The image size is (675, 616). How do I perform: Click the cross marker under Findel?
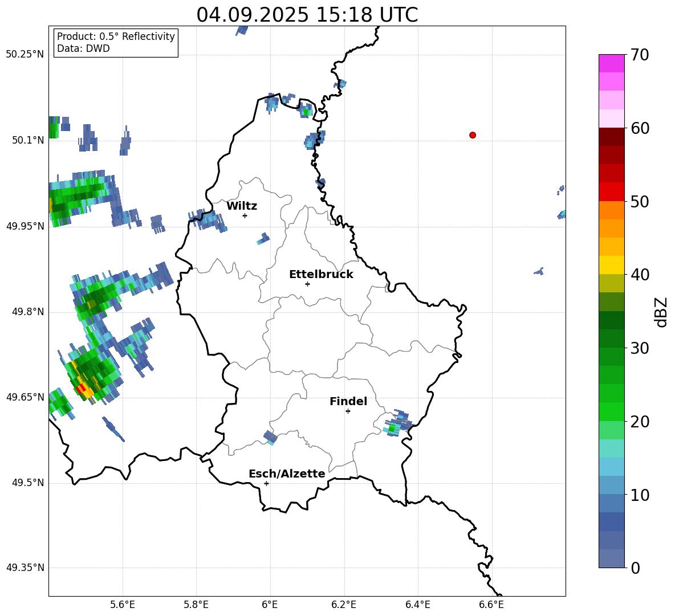[x=348, y=411]
